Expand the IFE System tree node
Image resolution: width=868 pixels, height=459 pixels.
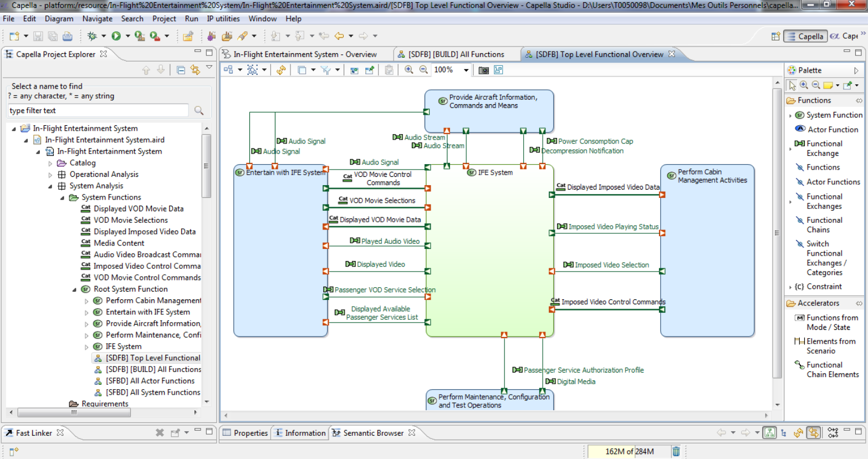tap(86, 347)
